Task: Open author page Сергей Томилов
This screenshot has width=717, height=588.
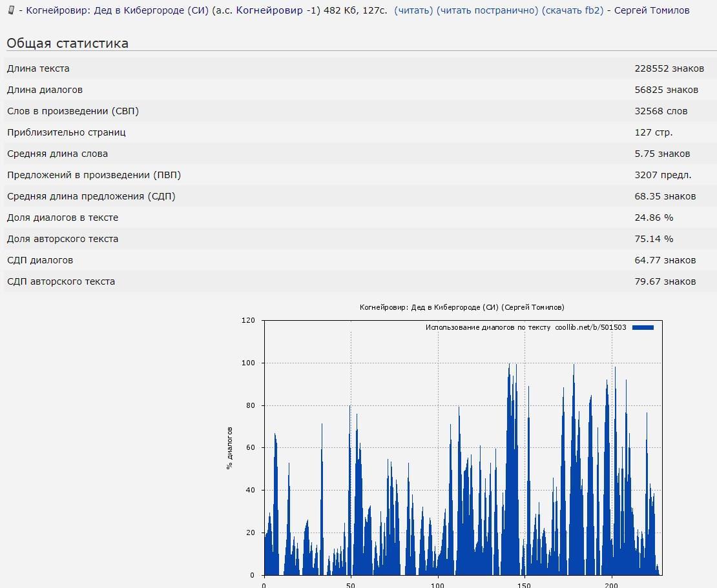Action: click(651, 10)
